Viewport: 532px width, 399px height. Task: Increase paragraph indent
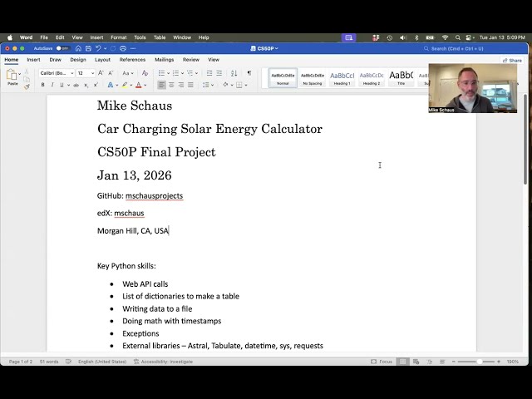[219, 73]
